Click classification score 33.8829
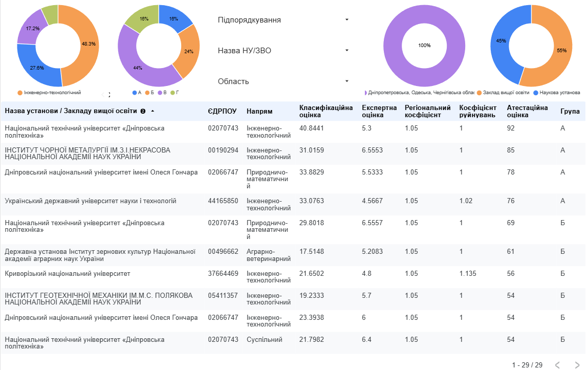Viewport: 588px width, 370px height. [312, 172]
